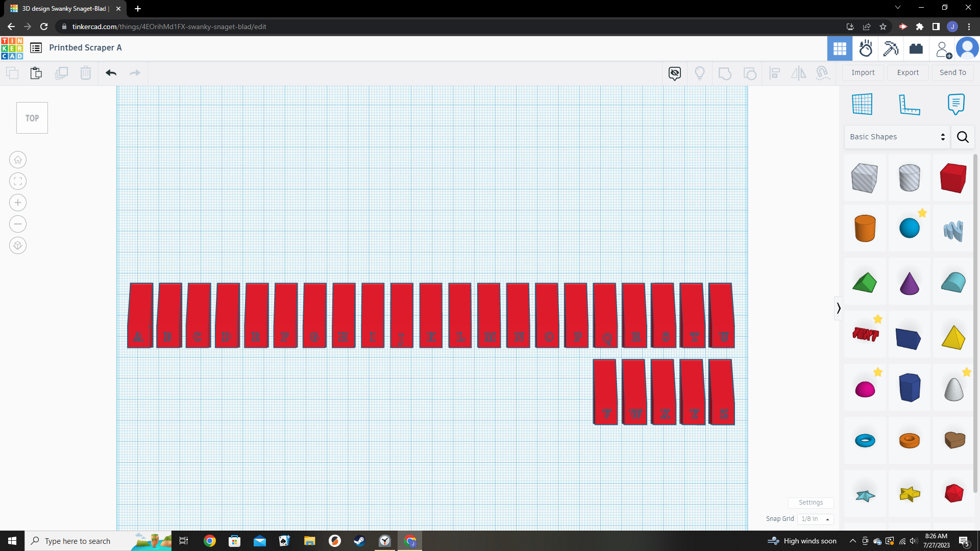Click the Send To button
This screenshot has width=980, height=551.
point(952,72)
